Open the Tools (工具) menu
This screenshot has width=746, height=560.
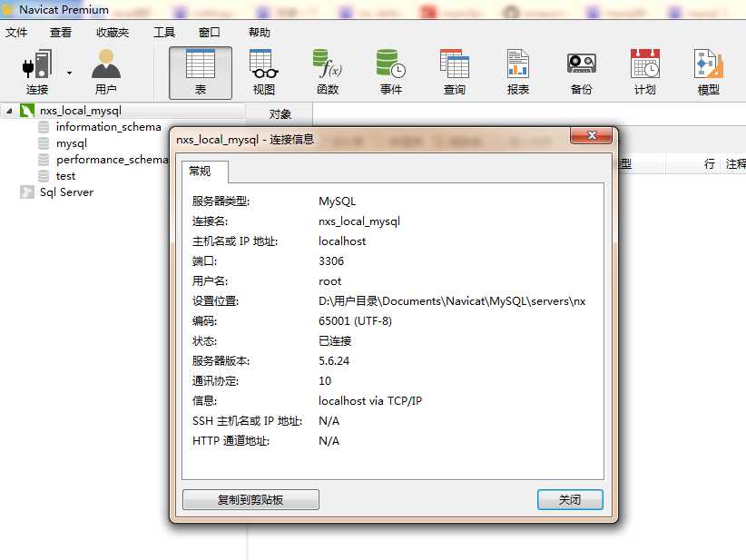pyautogui.click(x=164, y=33)
